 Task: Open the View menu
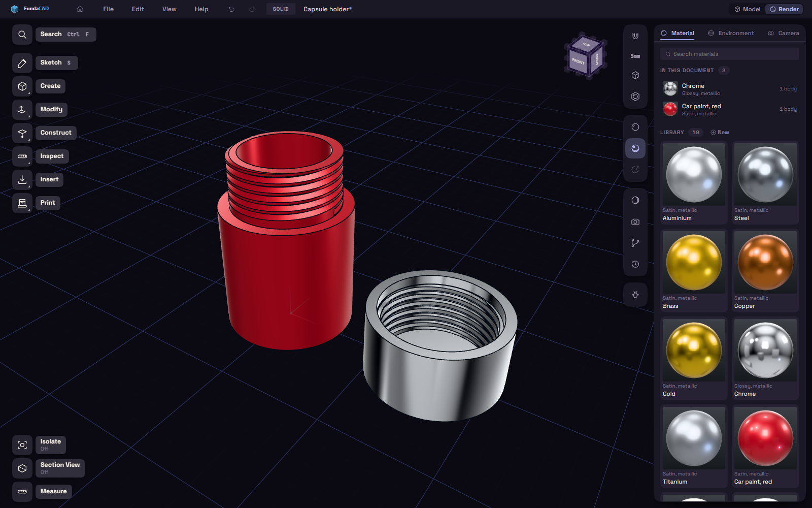point(169,9)
